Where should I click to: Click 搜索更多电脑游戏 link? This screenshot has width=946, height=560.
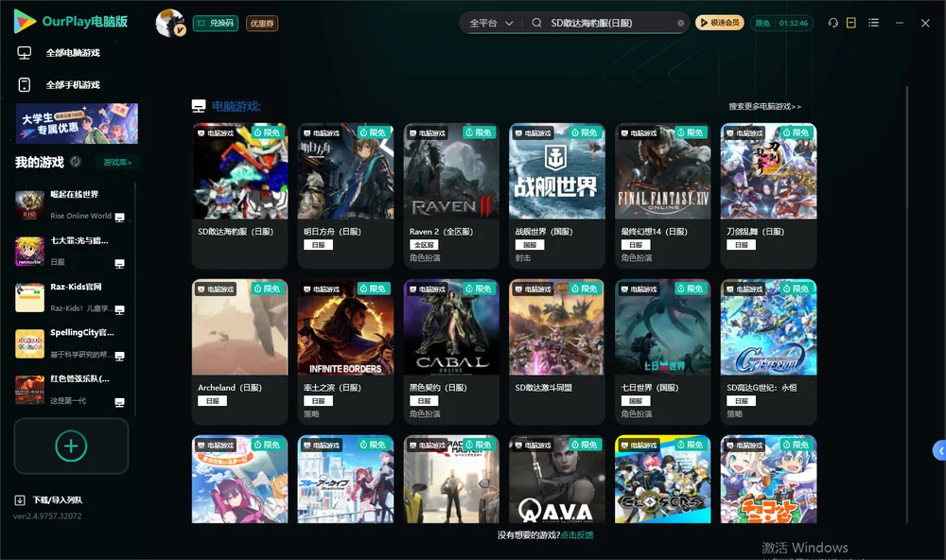(765, 106)
